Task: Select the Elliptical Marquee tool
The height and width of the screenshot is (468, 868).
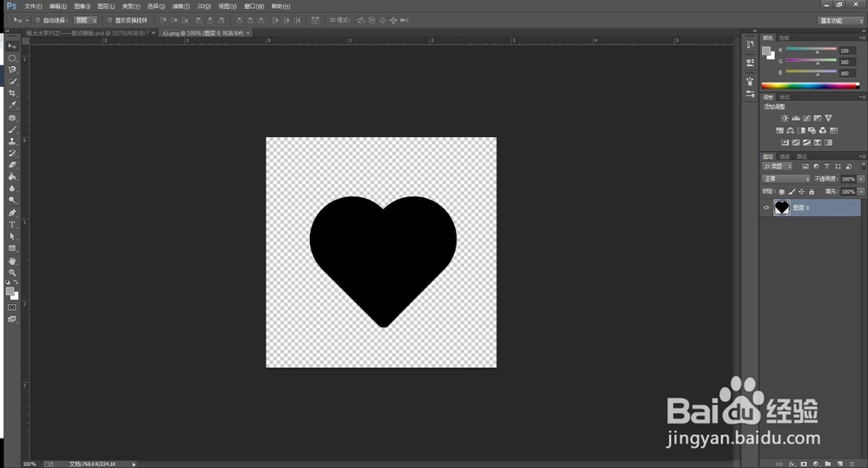Action: pos(12,58)
